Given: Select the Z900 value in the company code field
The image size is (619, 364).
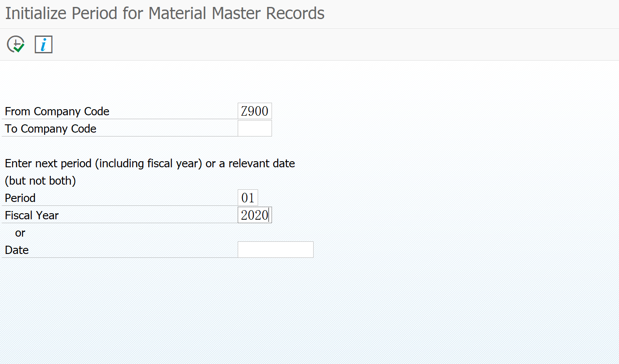Looking at the screenshot, I should [x=254, y=111].
